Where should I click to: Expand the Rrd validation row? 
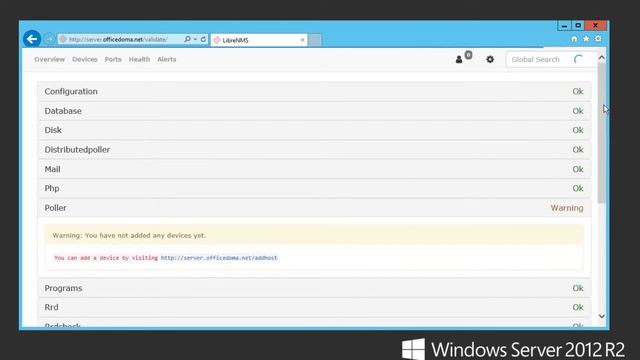pyautogui.click(x=314, y=307)
